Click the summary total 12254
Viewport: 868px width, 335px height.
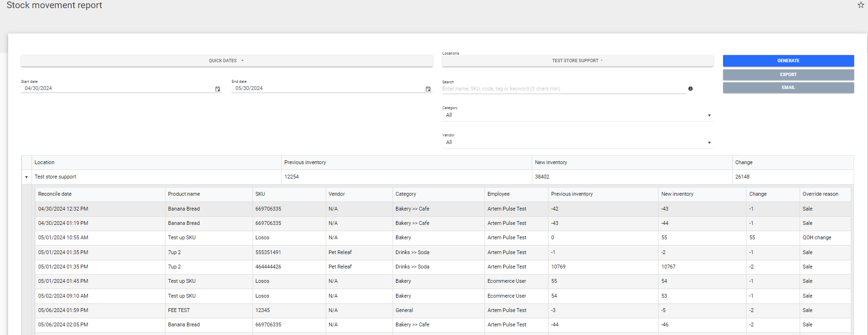(292, 177)
